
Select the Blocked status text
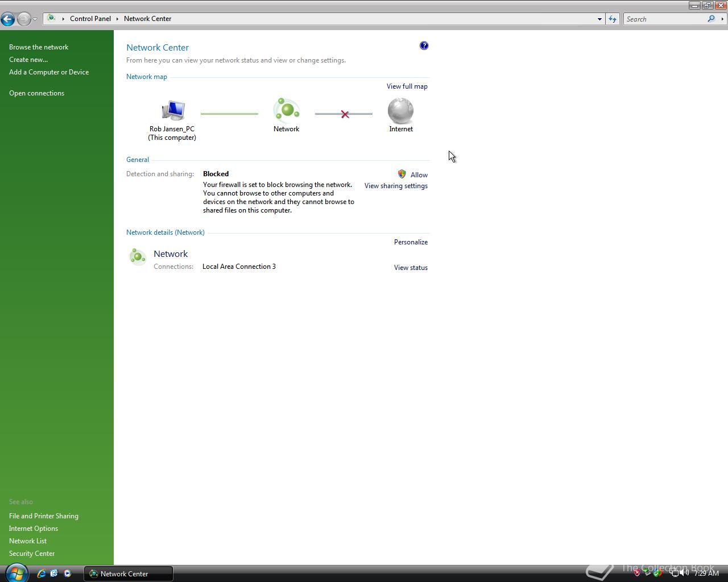[216, 174]
